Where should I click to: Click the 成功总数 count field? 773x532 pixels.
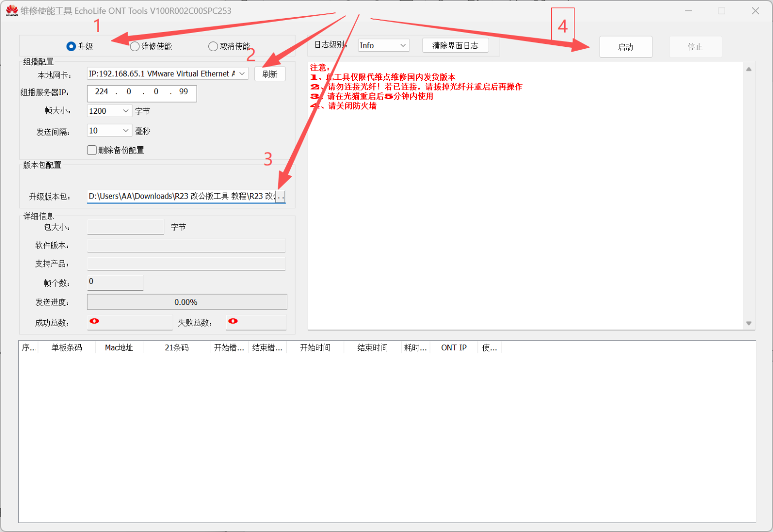[130, 322]
